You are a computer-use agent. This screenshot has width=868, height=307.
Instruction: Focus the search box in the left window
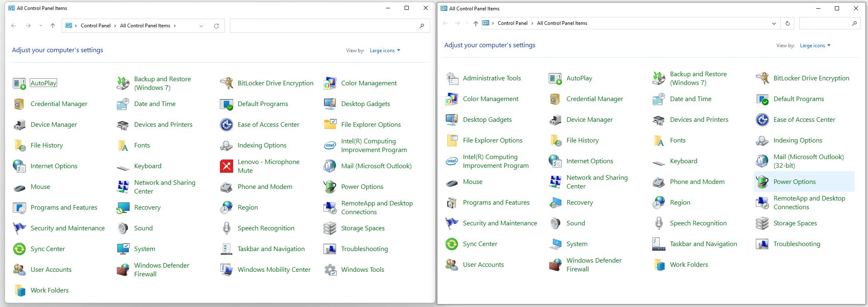point(330,26)
